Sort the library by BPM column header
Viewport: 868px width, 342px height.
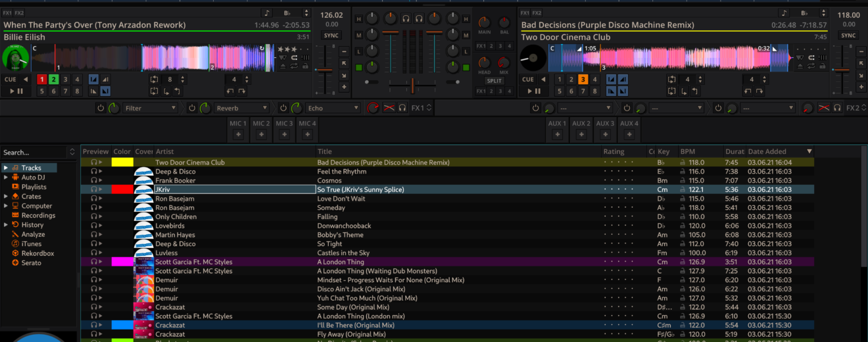point(688,152)
